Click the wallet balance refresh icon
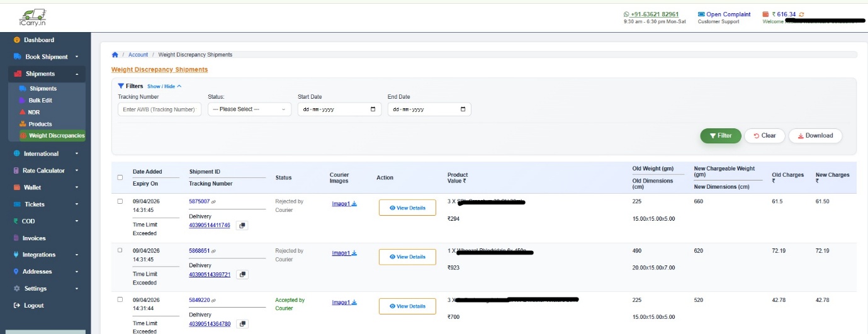The image size is (868, 334). coord(802,14)
